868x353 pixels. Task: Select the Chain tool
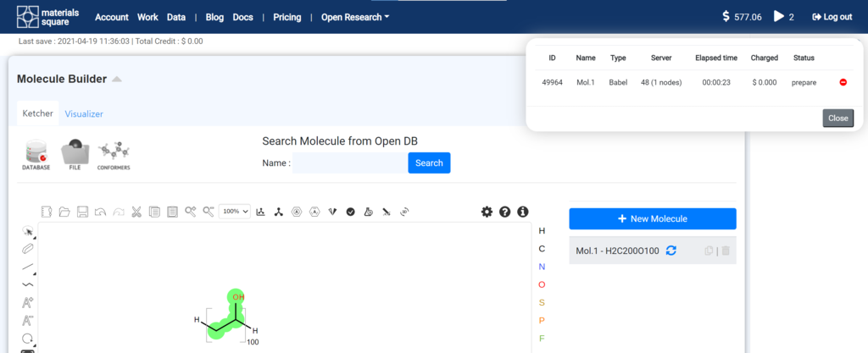28,284
